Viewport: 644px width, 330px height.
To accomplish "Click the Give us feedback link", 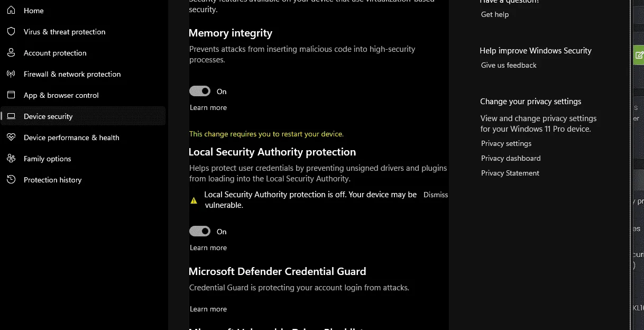I will tap(509, 65).
